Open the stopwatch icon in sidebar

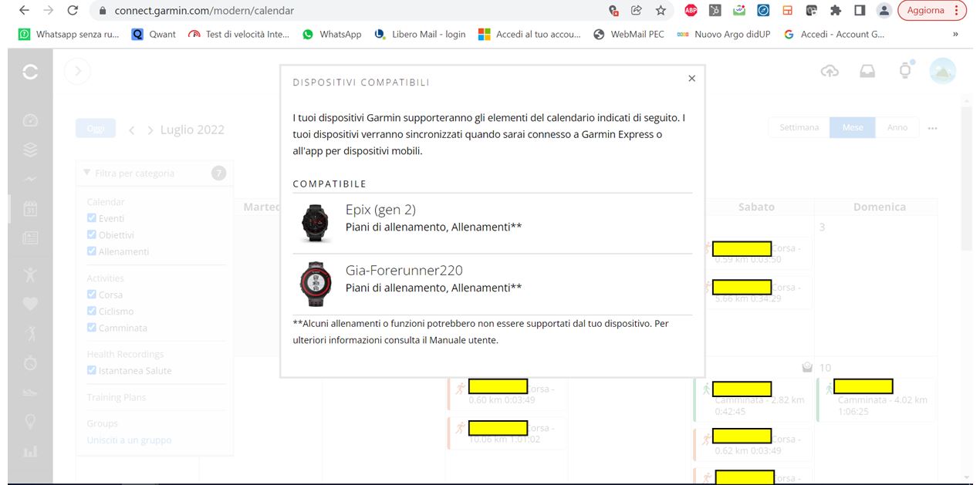click(30, 362)
